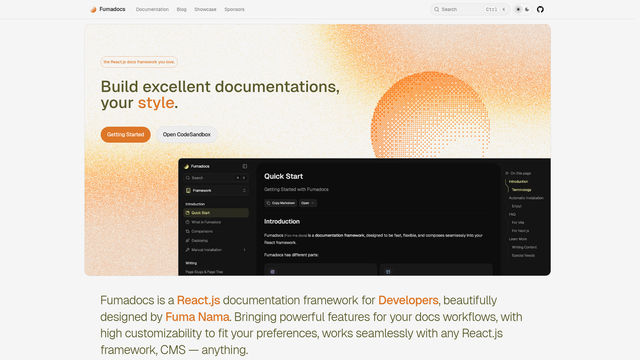This screenshot has width=640, height=360.
Task: Click the Open CodeSandbox button
Action: coord(187,134)
